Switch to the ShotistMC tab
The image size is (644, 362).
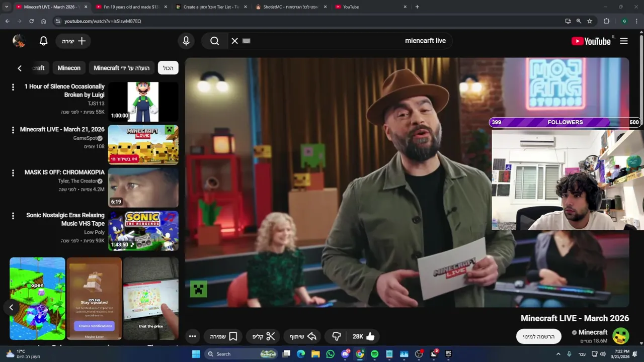coord(290,7)
